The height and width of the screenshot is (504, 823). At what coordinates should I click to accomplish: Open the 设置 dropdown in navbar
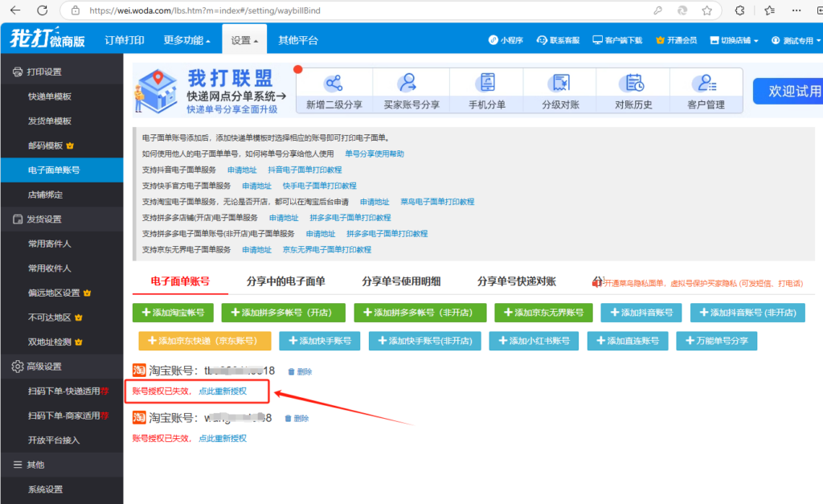(244, 40)
